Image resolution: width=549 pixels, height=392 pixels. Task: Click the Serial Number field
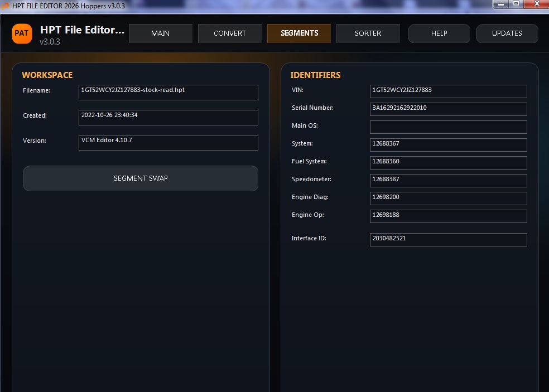(x=448, y=109)
